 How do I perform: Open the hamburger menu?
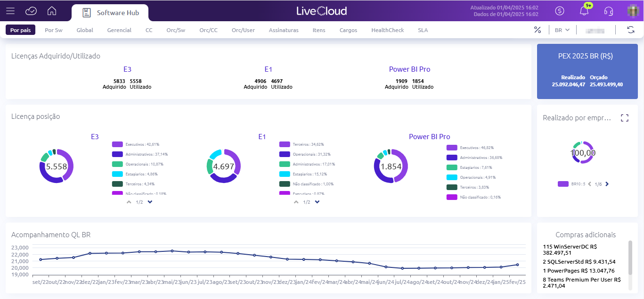[10, 11]
